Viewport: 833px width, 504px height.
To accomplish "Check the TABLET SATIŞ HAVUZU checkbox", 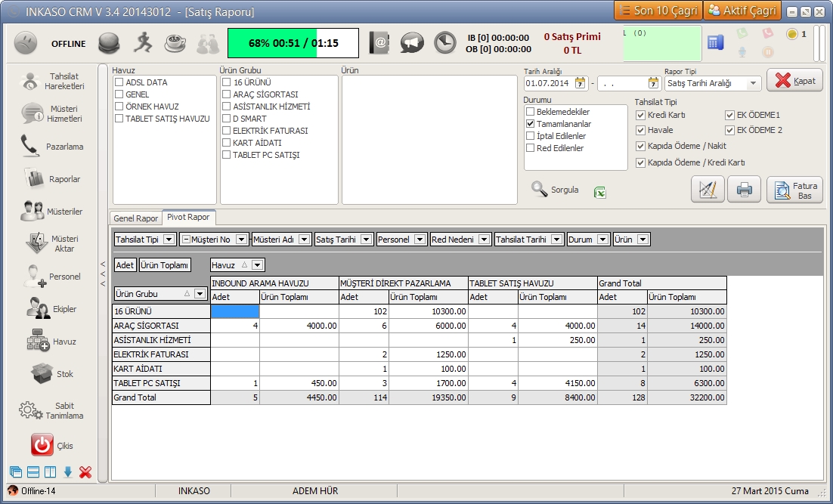I will point(119,119).
